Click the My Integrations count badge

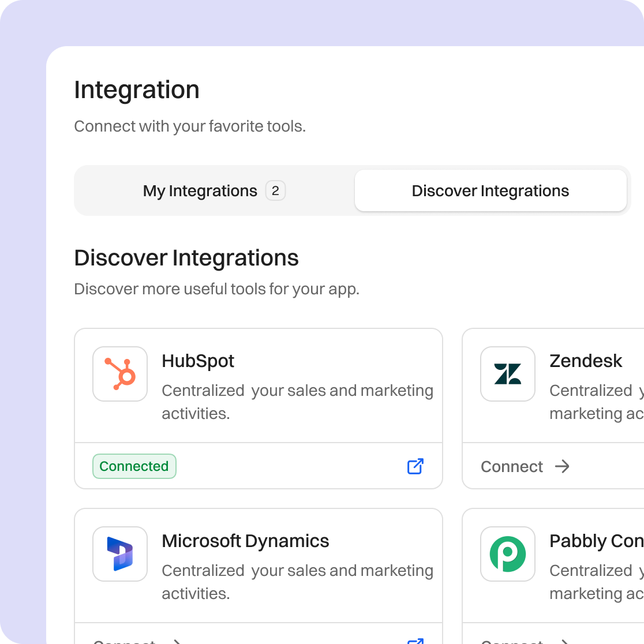click(275, 191)
